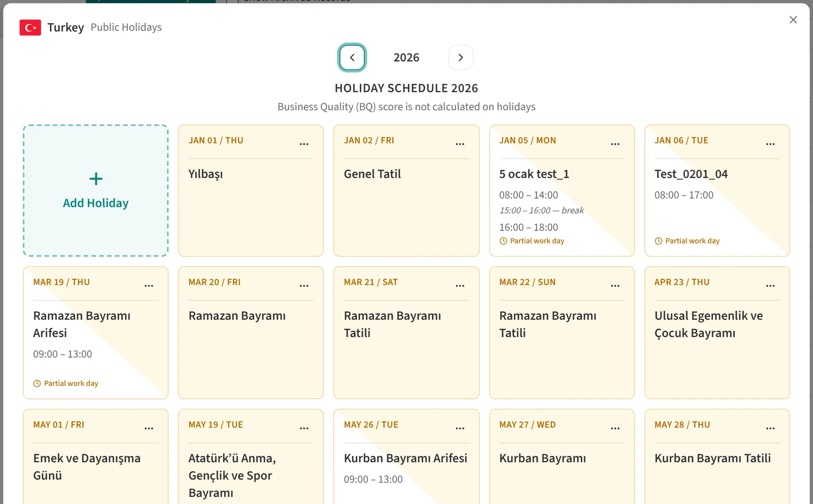The width and height of the screenshot is (813, 504).
Task: Open options menu for JAN 01 Yılbaşı
Action: (x=304, y=144)
